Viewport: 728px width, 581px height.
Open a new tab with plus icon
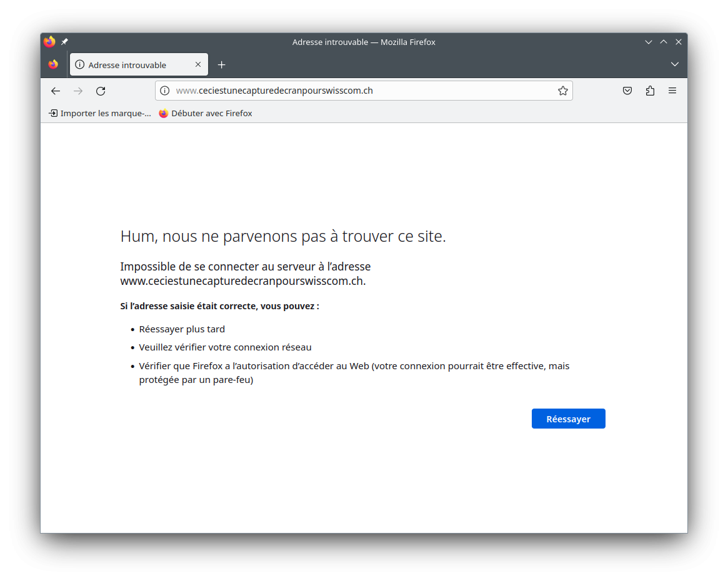221,65
